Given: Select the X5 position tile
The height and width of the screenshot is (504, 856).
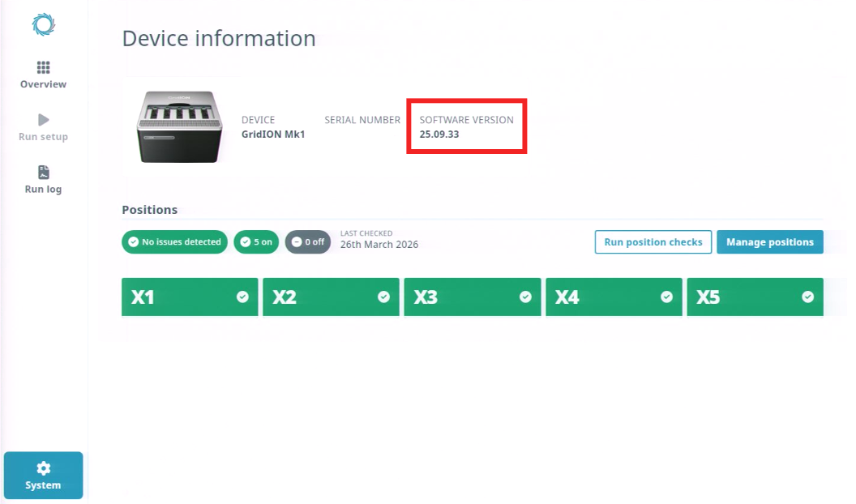Looking at the screenshot, I should coord(755,297).
